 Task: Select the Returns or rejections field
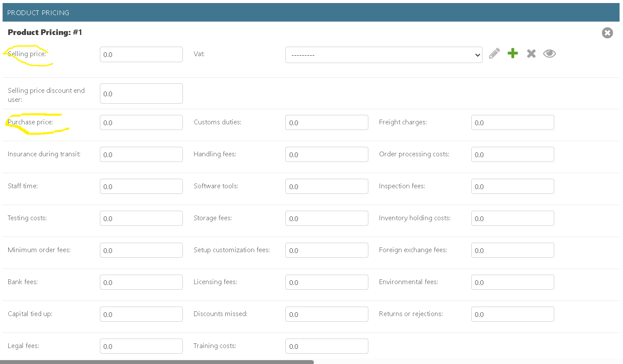(x=512, y=314)
